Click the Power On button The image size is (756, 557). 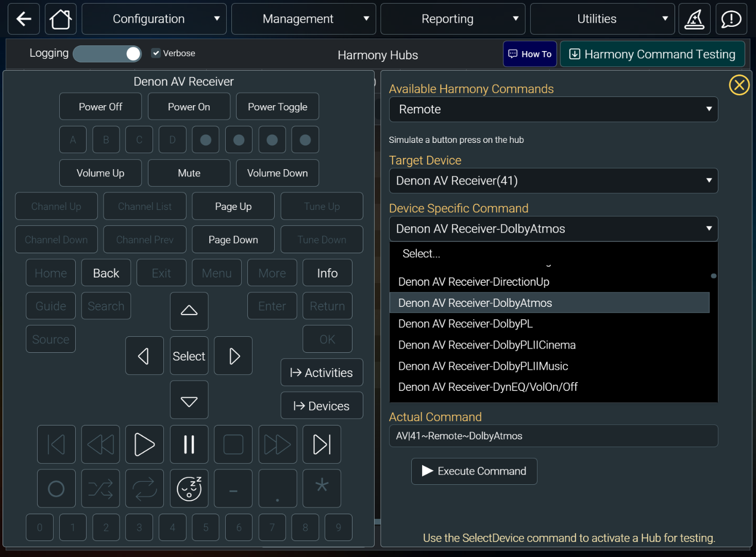coord(189,107)
